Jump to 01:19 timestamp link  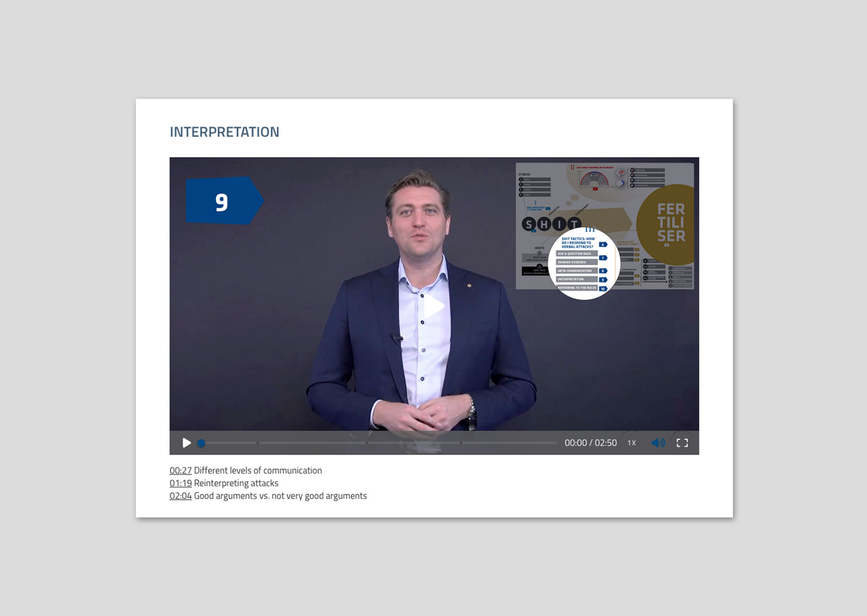pos(181,483)
